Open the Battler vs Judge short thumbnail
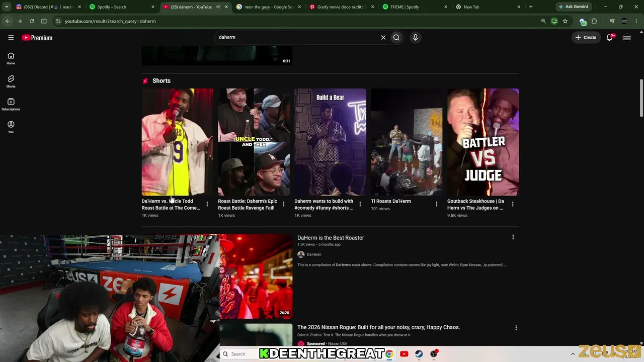This screenshot has width=644, height=362. pyautogui.click(x=483, y=142)
